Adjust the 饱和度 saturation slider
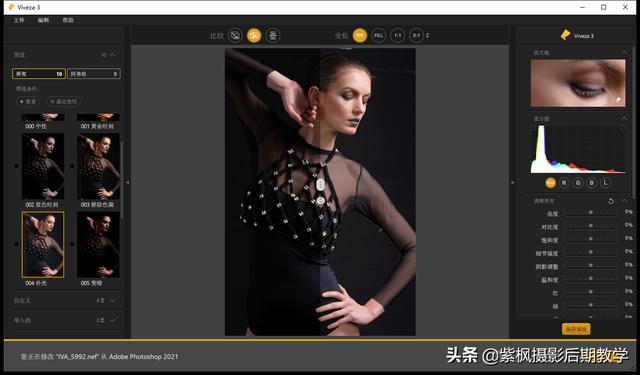Viewport: 640px width, 375px height. click(x=591, y=239)
